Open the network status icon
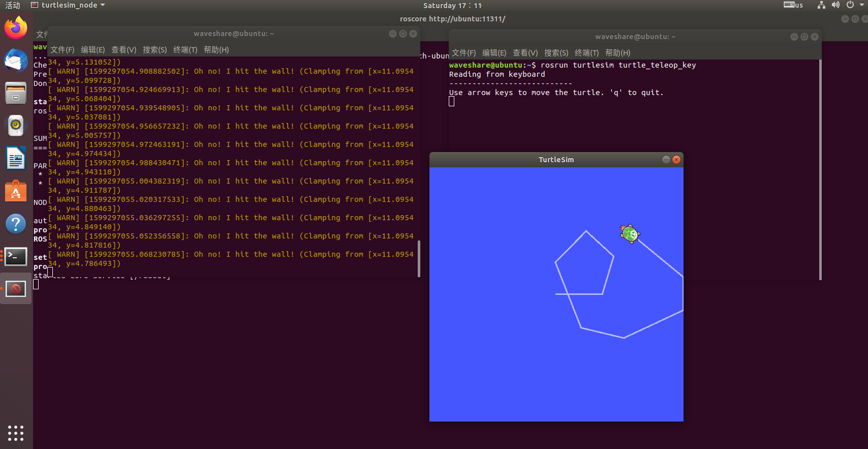 821,5
